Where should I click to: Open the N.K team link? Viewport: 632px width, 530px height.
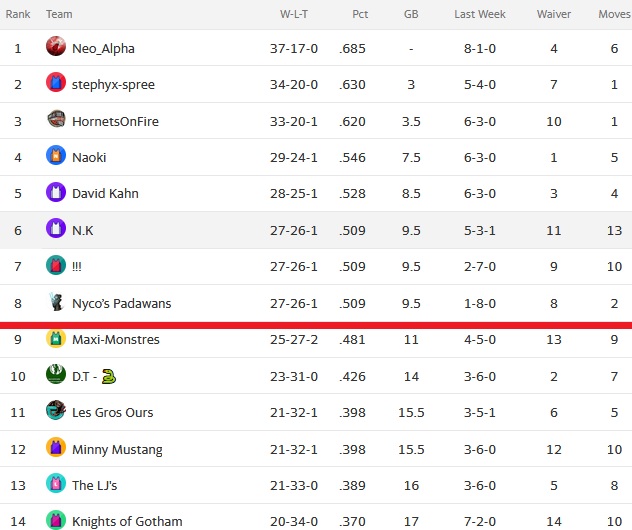click(x=83, y=231)
